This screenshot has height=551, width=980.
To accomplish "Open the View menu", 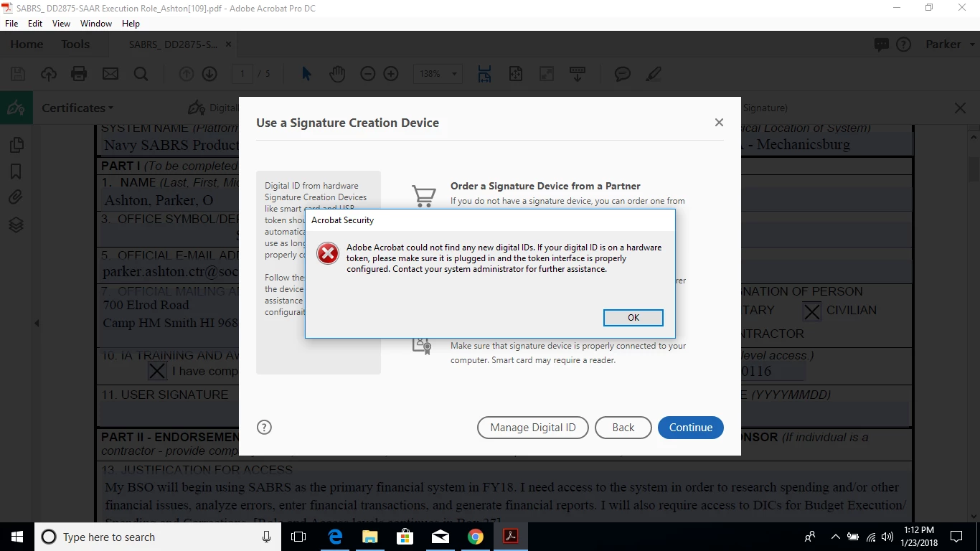I will [61, 24].
